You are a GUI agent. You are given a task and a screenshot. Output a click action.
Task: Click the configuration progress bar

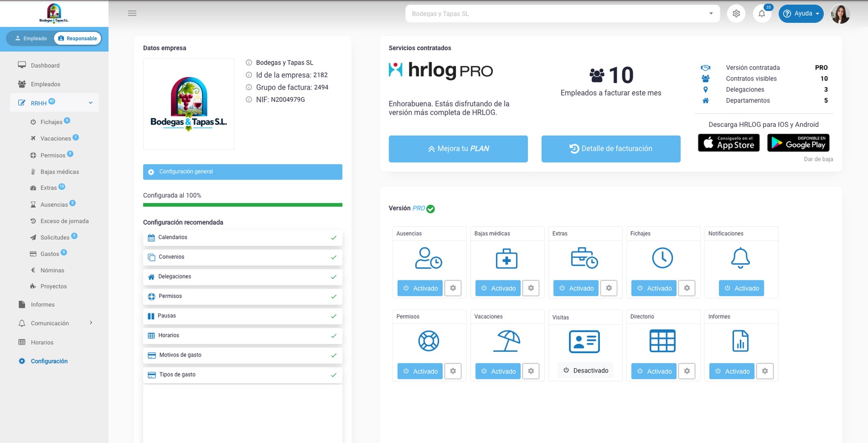243,205
